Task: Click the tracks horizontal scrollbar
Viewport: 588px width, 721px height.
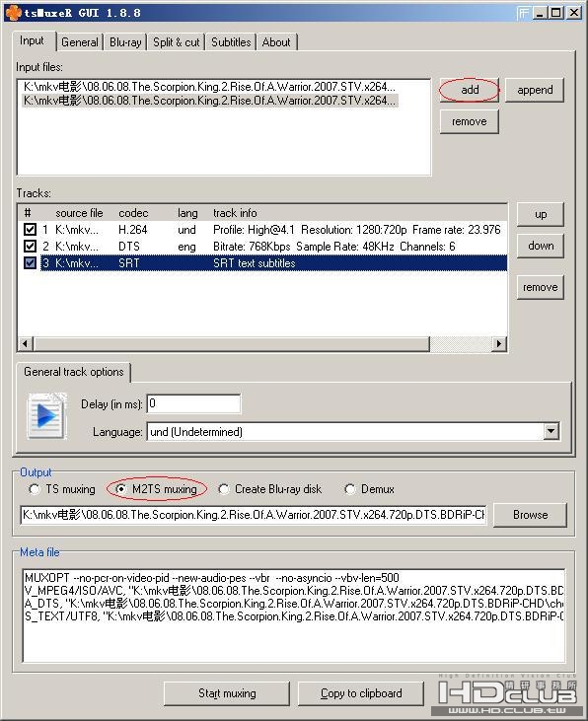Action: click(232, 343)
